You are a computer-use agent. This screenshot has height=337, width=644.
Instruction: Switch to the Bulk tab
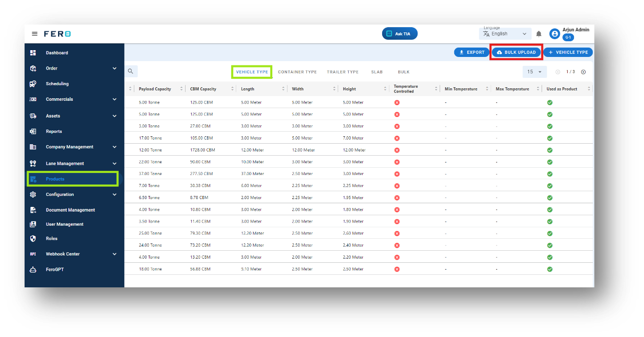point(404,72)
